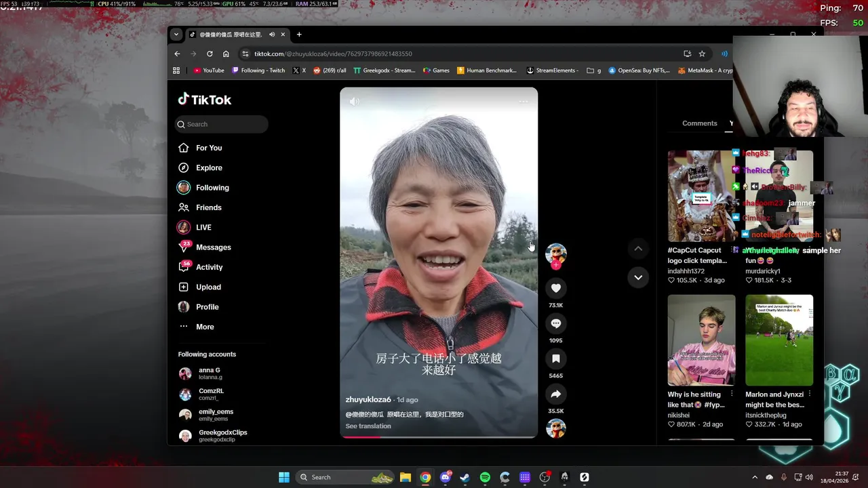Reload the TikTok page
Viewport: 868px width, 488px height.
[x=210, y=54]
